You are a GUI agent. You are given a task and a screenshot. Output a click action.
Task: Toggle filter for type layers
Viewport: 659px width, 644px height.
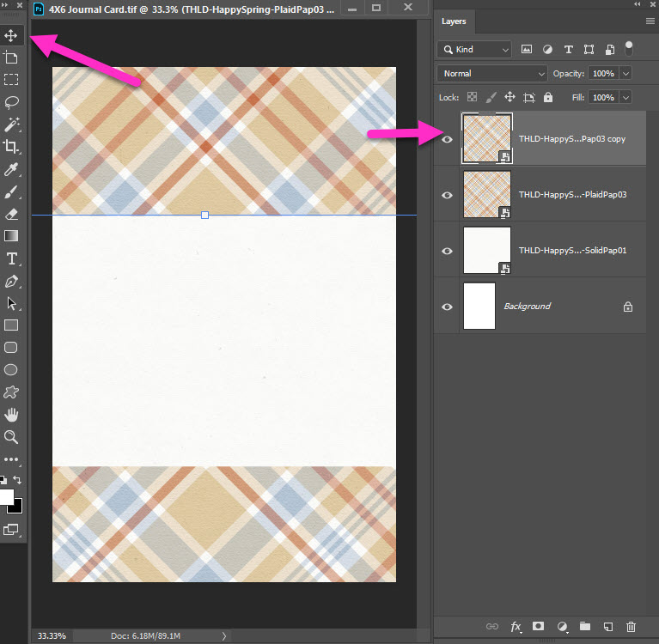(568, 50)
